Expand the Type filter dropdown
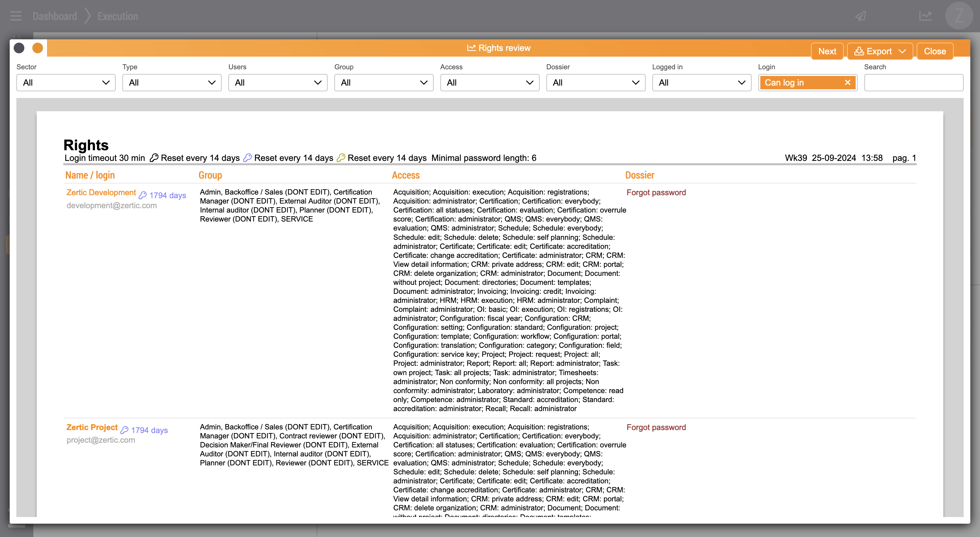This screenshot has height=537, width=980. point(172,83)
